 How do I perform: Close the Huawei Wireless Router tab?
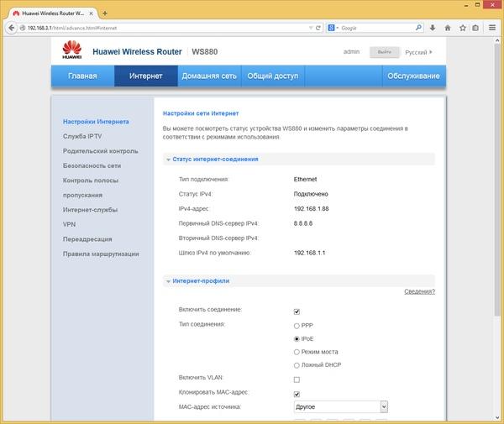tap(92, 13)
